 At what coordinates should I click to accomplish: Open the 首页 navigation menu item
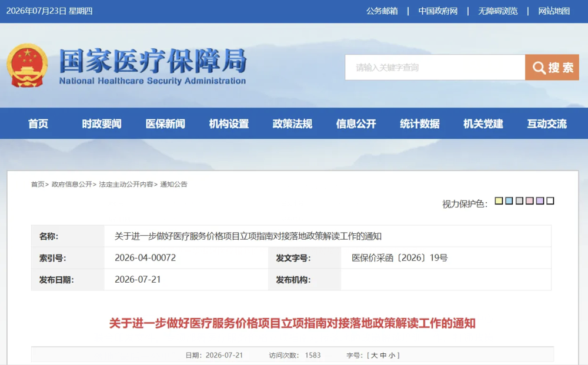pos(38,123)
